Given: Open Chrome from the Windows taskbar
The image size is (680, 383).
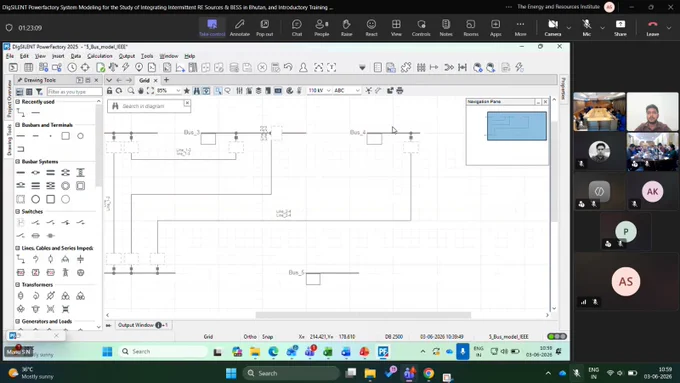Looking at the screenshot, I should coord(428,373).
